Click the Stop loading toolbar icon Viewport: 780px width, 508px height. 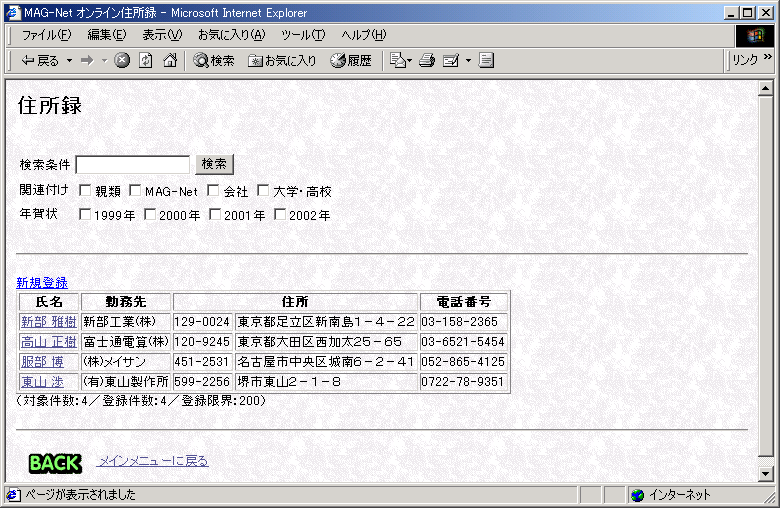click(x=122, y=61)
